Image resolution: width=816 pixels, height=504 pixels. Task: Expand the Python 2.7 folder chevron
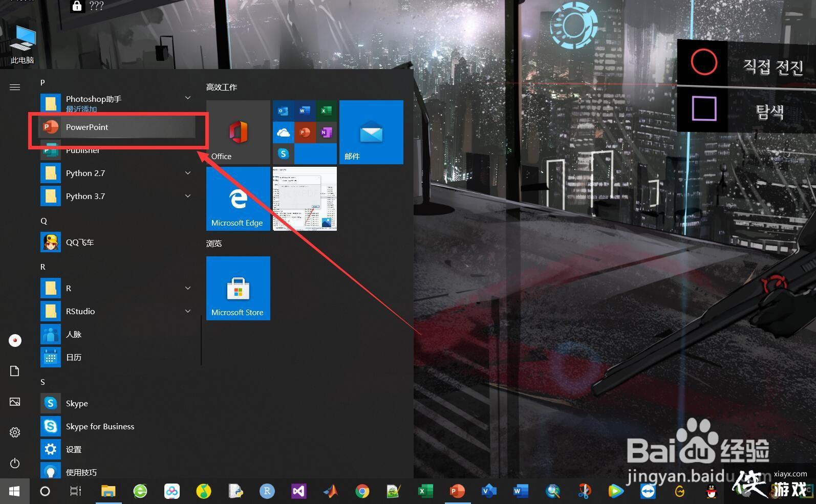click(188, 173)
